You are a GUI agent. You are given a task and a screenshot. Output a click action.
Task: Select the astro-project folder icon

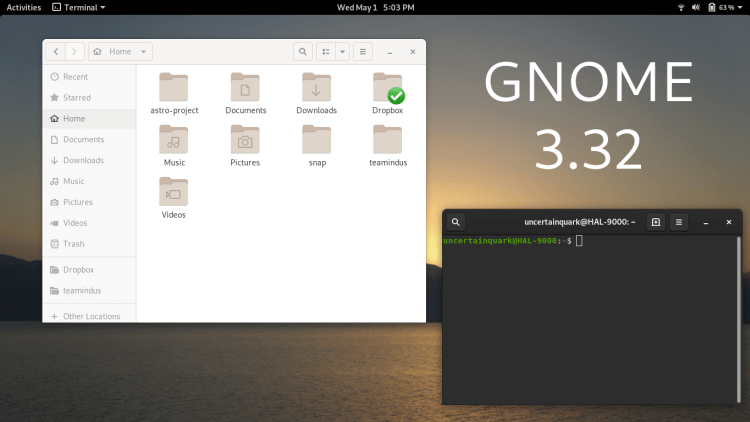coord(174,88)
